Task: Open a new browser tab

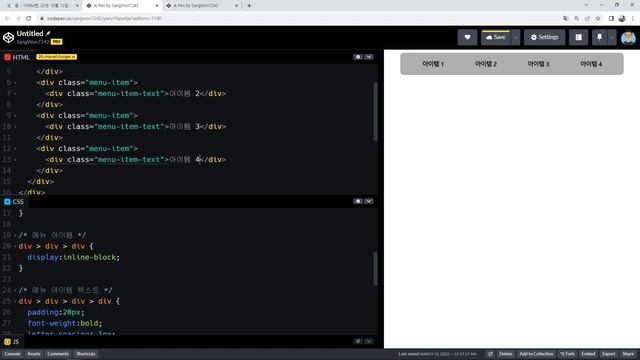Action: click(249, 6)
